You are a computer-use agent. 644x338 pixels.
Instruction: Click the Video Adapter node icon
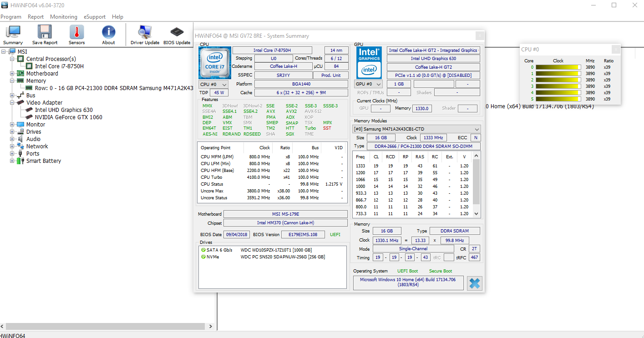20,102
